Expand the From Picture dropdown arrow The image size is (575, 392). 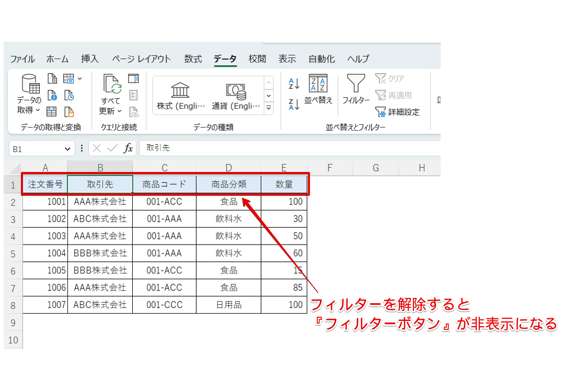point(79,78)
